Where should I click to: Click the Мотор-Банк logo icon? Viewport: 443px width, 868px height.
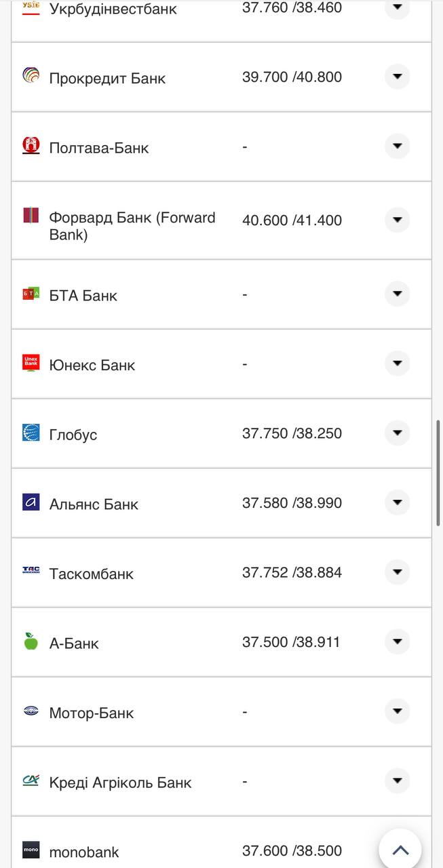coord(31,711)
